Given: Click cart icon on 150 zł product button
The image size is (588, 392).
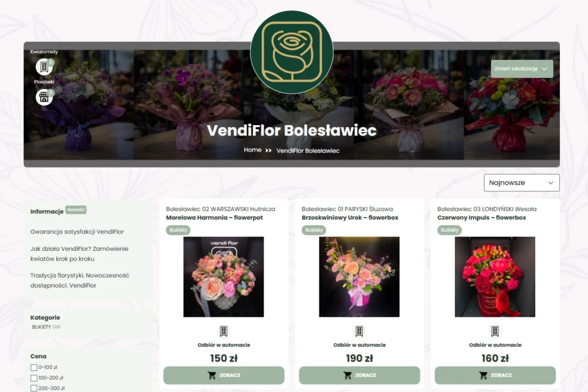Looking at the screenshot, I should click(212, 375).
